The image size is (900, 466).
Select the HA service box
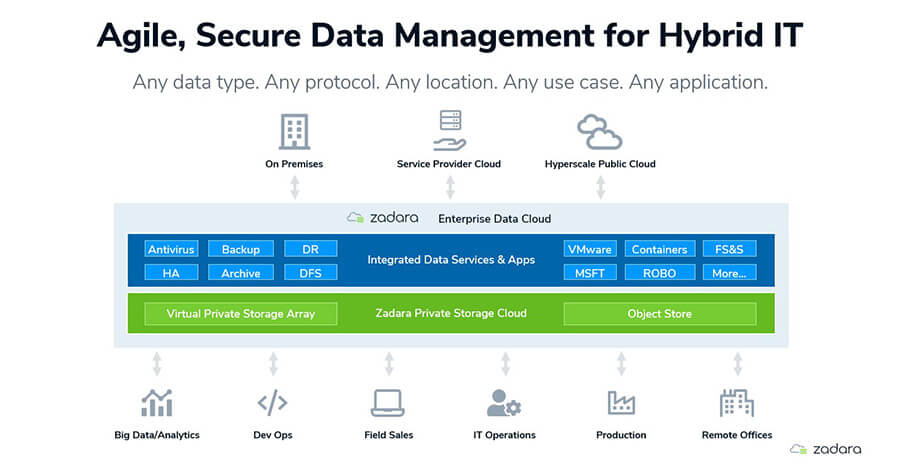pyautogui.click(x=171, y=273)
